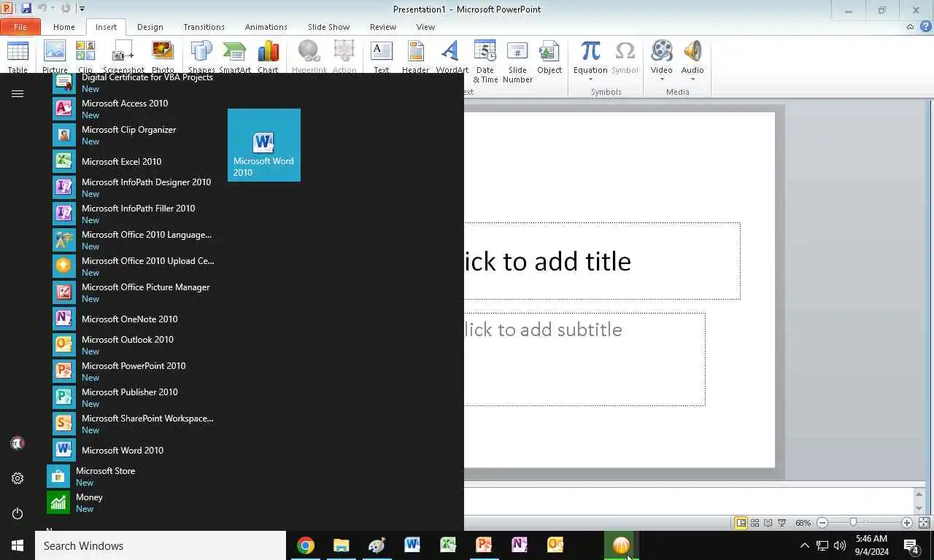Click the Screenshot tool icon
Screen dimensions: 934x560
[x=123, y=57]
